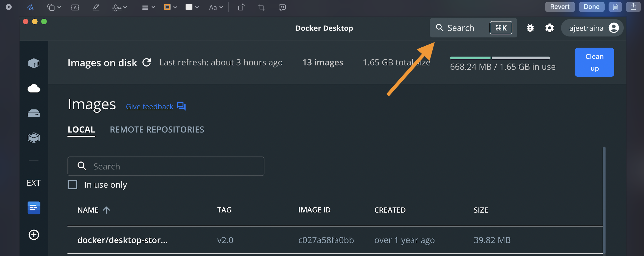This screenshot has width=644, height=256.
Task: Select the Text box tool
Action: [x=75, y=7]
